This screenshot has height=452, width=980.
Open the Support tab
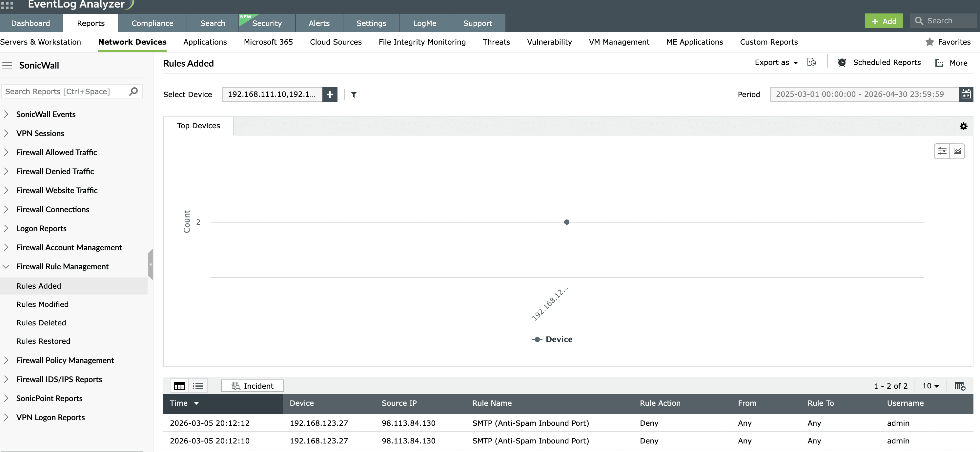tap(478, 23)
